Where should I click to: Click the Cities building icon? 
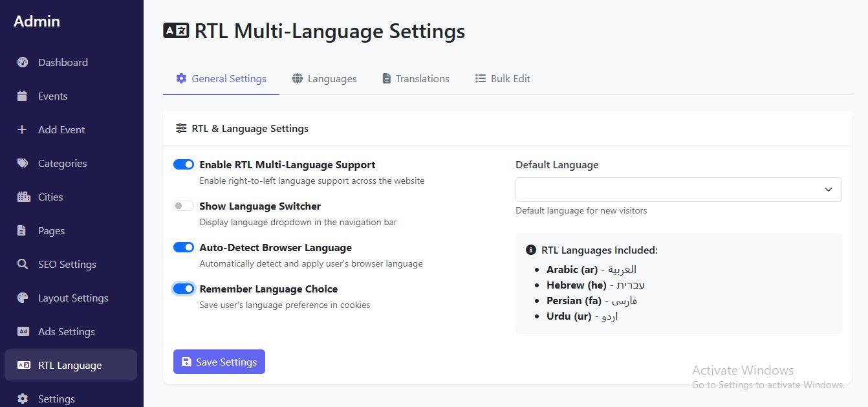(23, 197)
